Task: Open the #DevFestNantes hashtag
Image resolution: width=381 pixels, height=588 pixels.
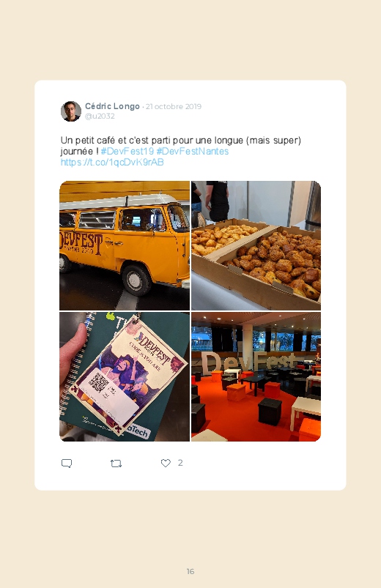Action: coord(193,151)
